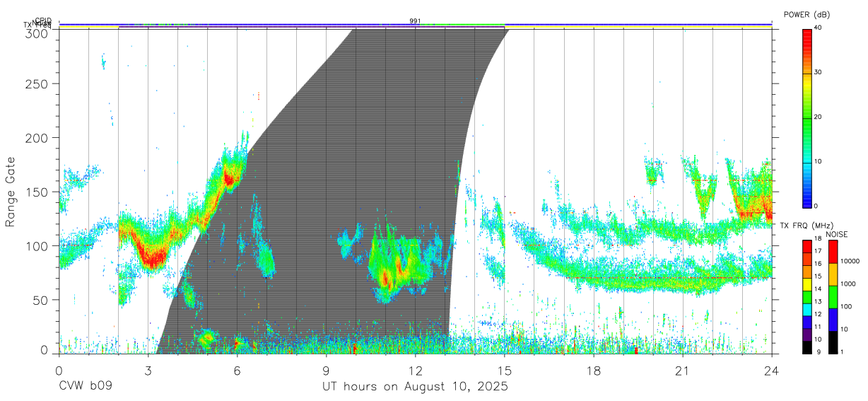Image resolution: width=868 pixels, height=401 pixels.
Task: Click the 3 hour tick on time axis
Action: 148,371
